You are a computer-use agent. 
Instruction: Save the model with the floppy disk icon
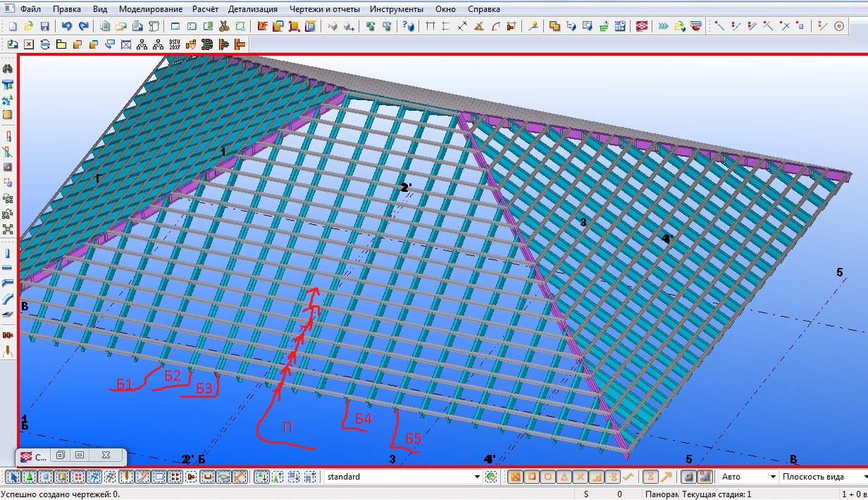coord(44,26)
